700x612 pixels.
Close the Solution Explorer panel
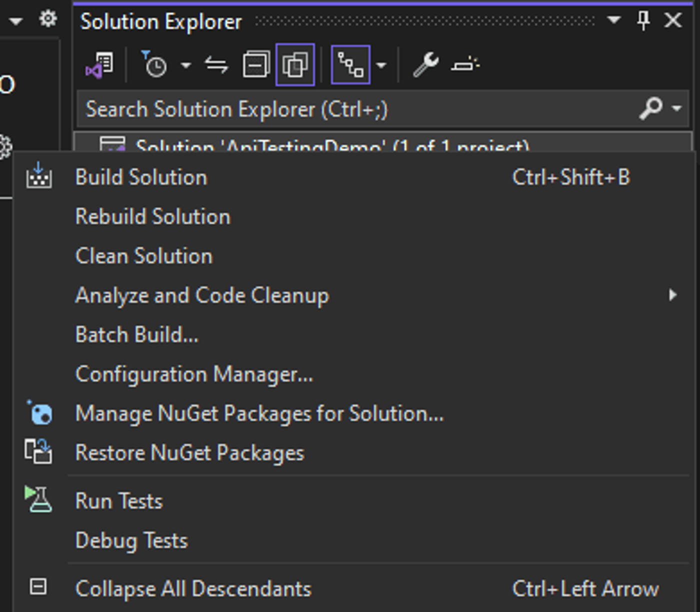[673, 20]
